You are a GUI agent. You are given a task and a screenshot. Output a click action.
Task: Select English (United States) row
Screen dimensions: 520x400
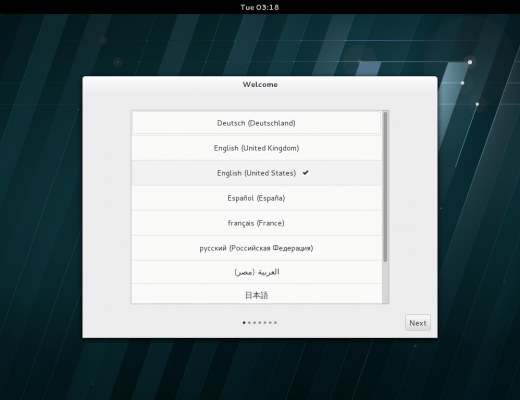pyautogui.click(x=256, y=173)
